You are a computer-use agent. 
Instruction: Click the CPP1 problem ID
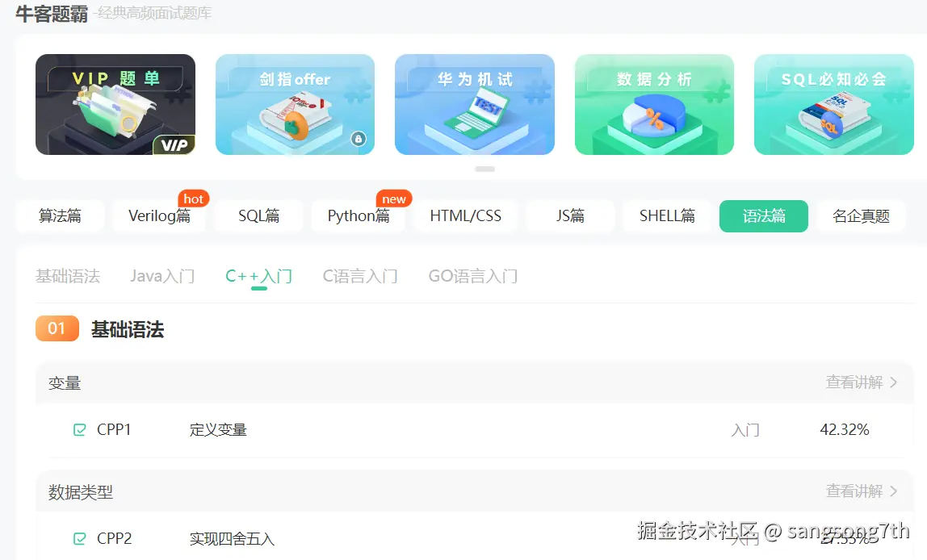tap(114, 429)
